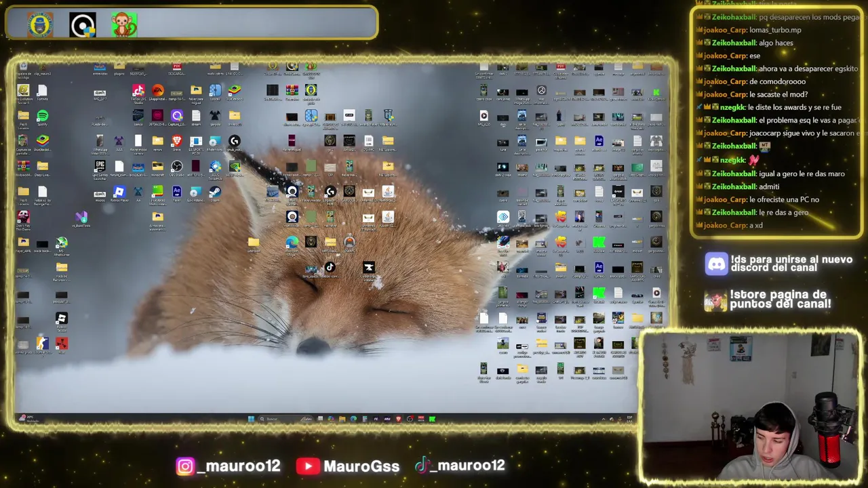Click chat message 'le sacaste el mod?'
Viewport: 868px width, 488px height.
778,94
